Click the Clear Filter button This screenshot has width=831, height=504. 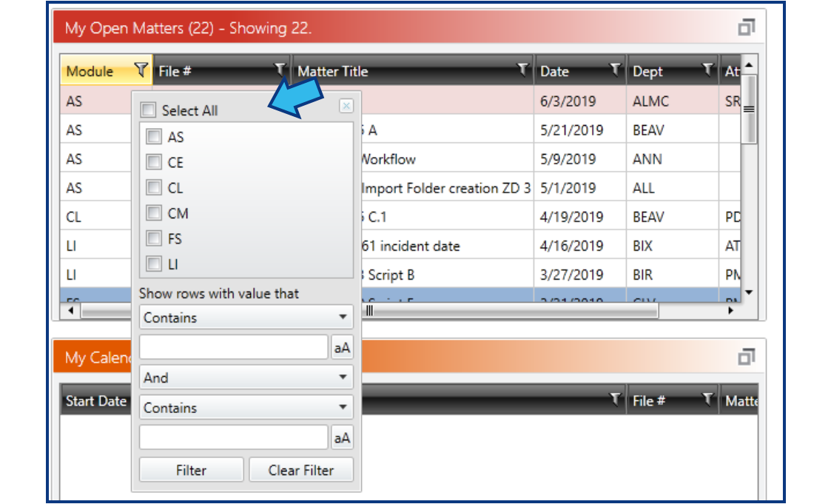point(301,470)
